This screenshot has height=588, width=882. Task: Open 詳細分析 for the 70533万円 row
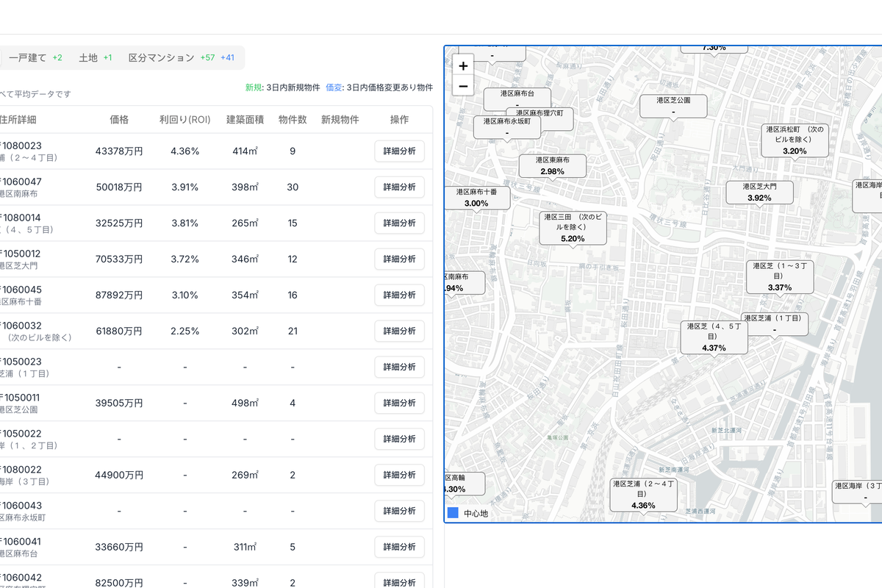click(399, 259)
